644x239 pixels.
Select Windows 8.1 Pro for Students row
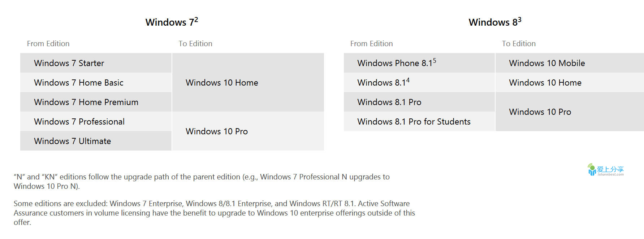[x=419, y=121]
